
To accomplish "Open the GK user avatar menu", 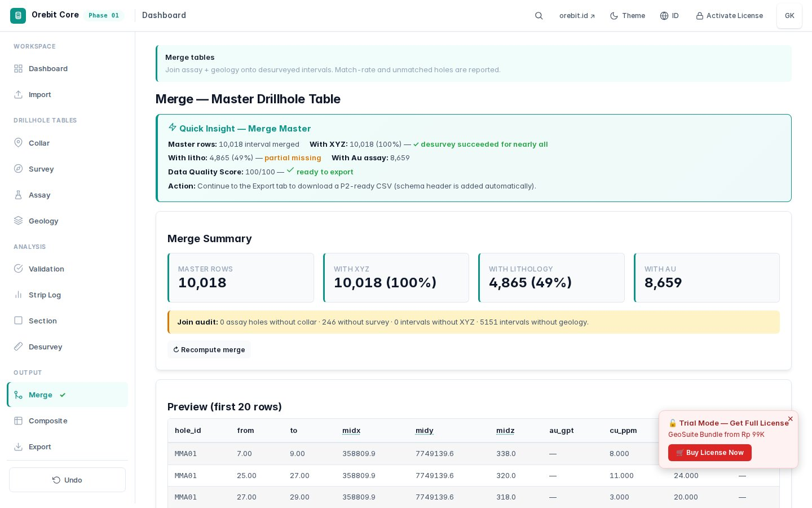I will pos(789,16).
